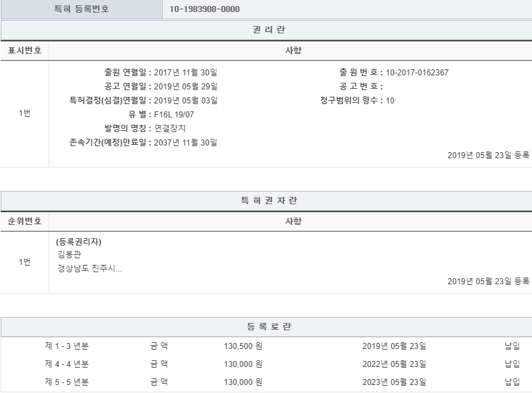Click 금 액 label in 1-3 year row
The image size is (532, 393).
point(159,346)
